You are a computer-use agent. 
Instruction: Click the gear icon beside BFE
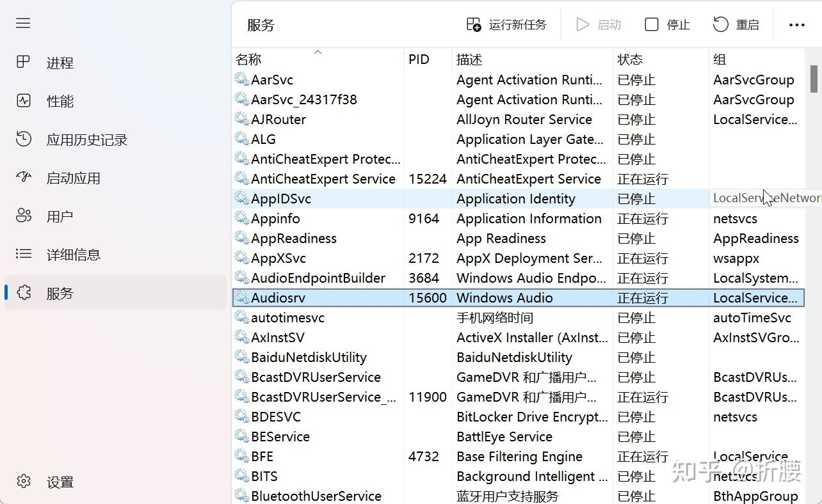point(241,456)
